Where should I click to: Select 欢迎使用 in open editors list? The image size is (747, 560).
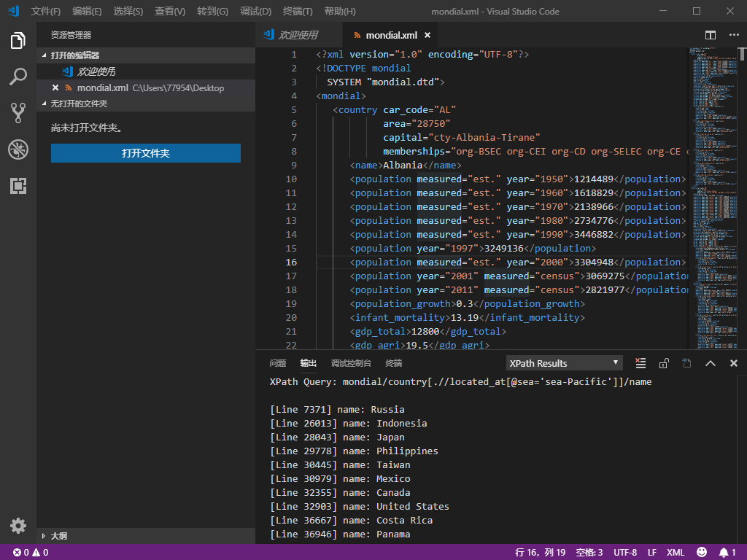pos(146,71)
